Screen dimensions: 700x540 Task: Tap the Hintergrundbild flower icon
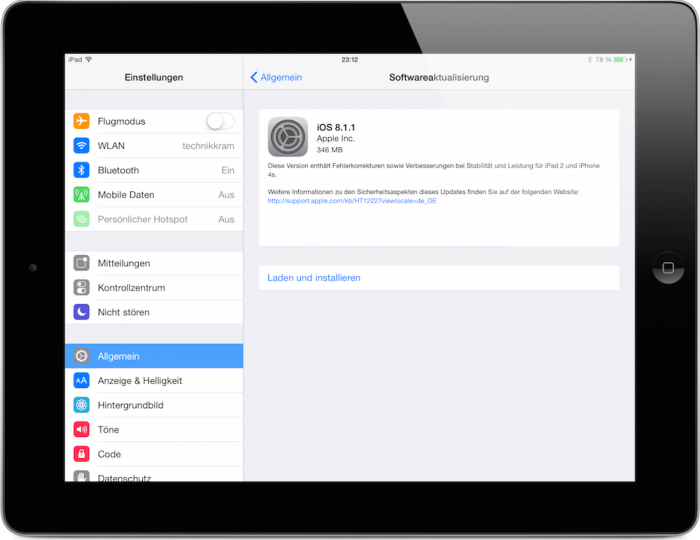pyautogui.click(x=82, y=405)
